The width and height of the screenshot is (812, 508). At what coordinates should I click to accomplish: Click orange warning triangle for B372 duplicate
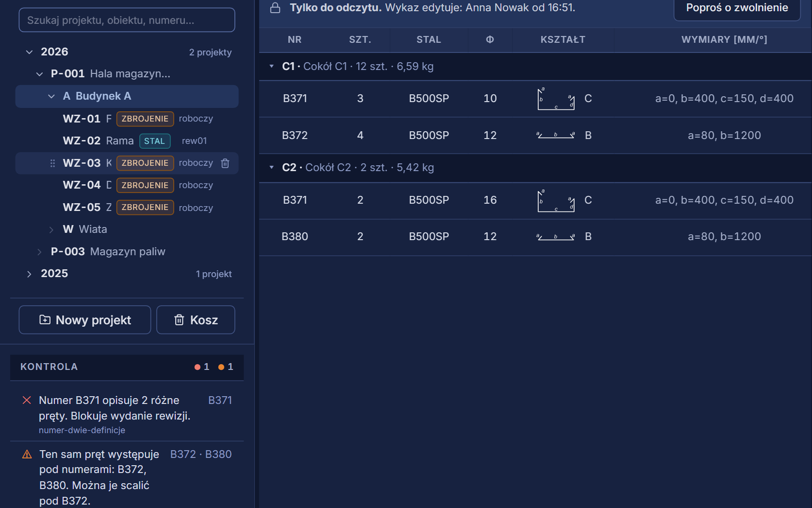27,454
